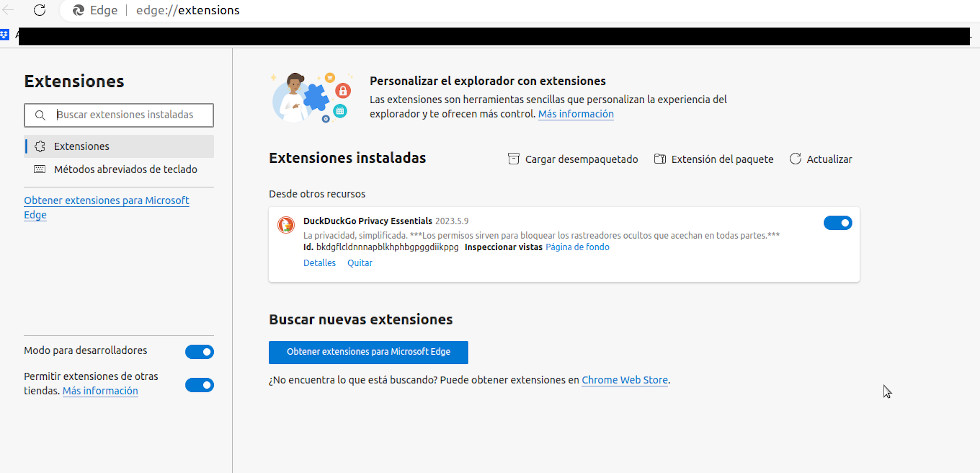
Task: Click the keyboard icon for Métodos abreviados
Action: pos(40,169)
